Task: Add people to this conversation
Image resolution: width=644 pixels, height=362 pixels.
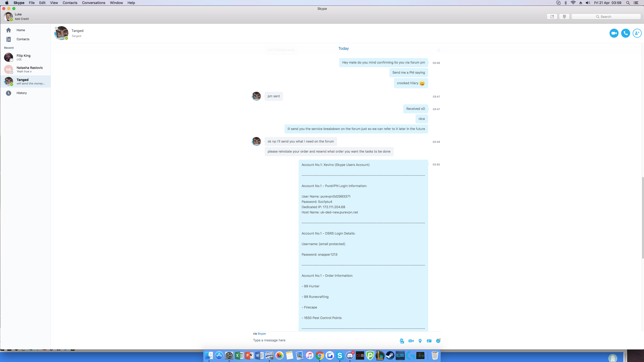Action: [637, 33]
